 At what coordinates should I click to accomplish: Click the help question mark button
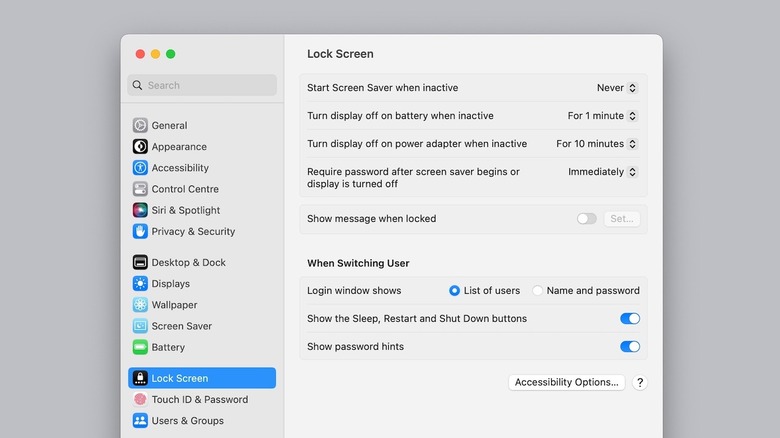[640, 382]
